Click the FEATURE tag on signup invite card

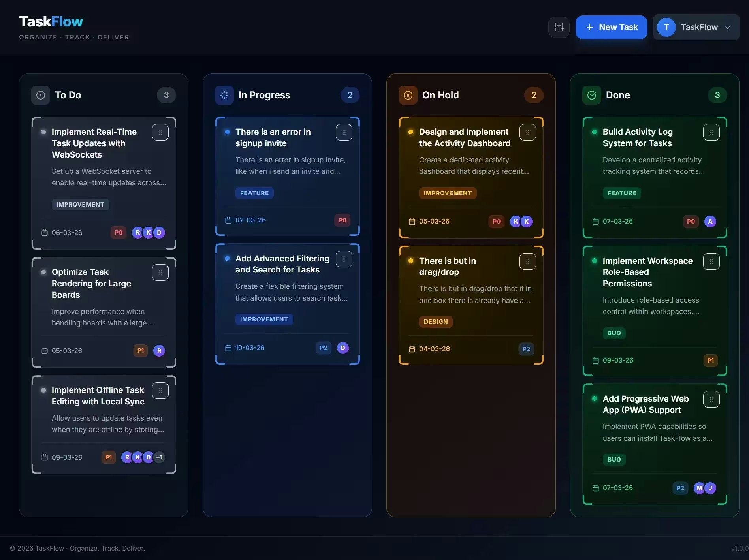point(254,193)
